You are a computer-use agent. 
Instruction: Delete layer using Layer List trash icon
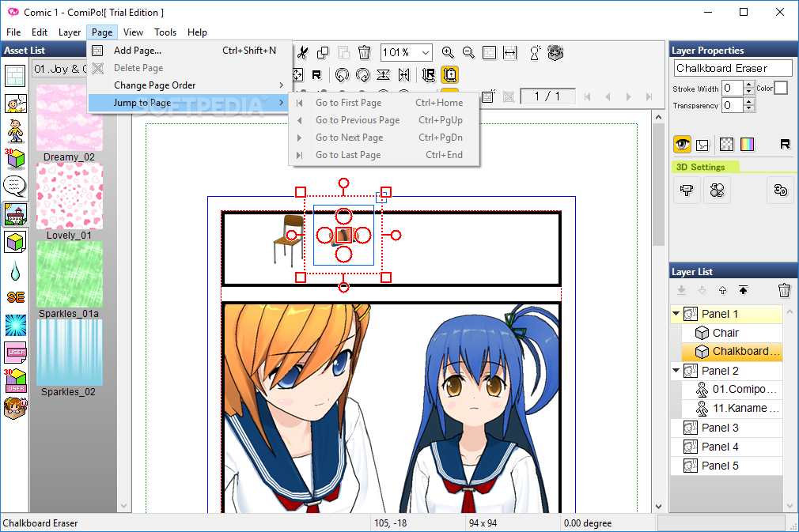coord(784,290)
